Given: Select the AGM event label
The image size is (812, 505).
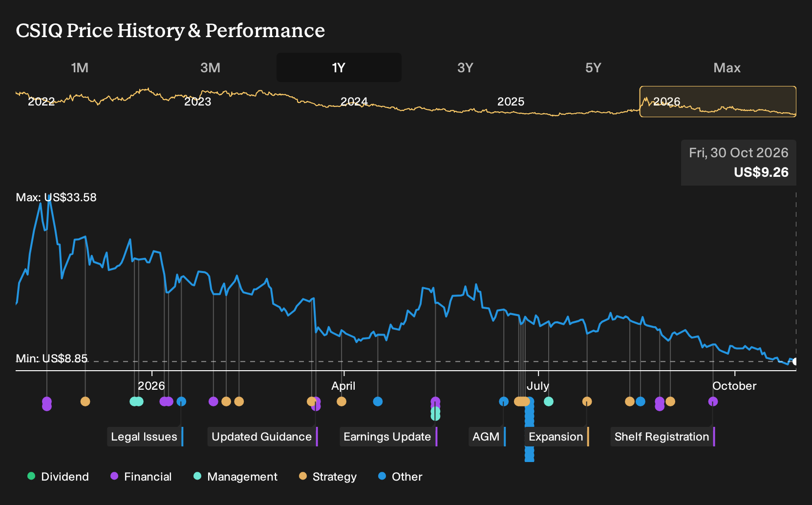Looking at the screenshot, I should (x=487, y=437).
